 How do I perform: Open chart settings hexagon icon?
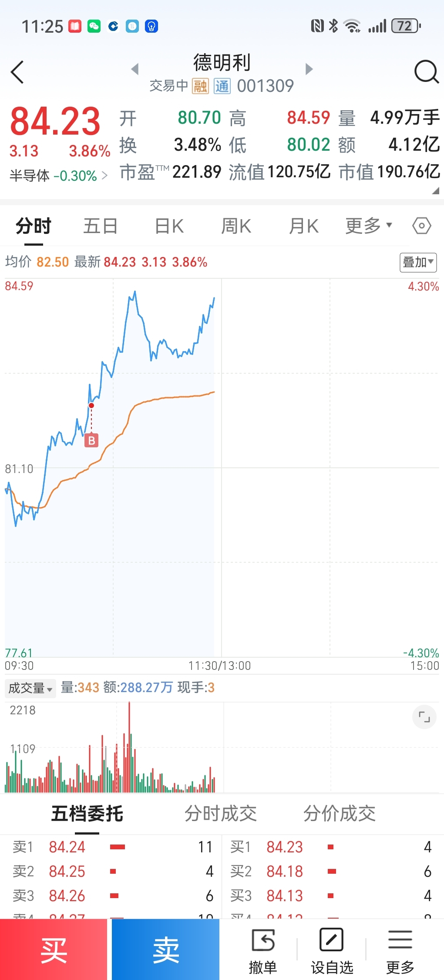point(421,226)
